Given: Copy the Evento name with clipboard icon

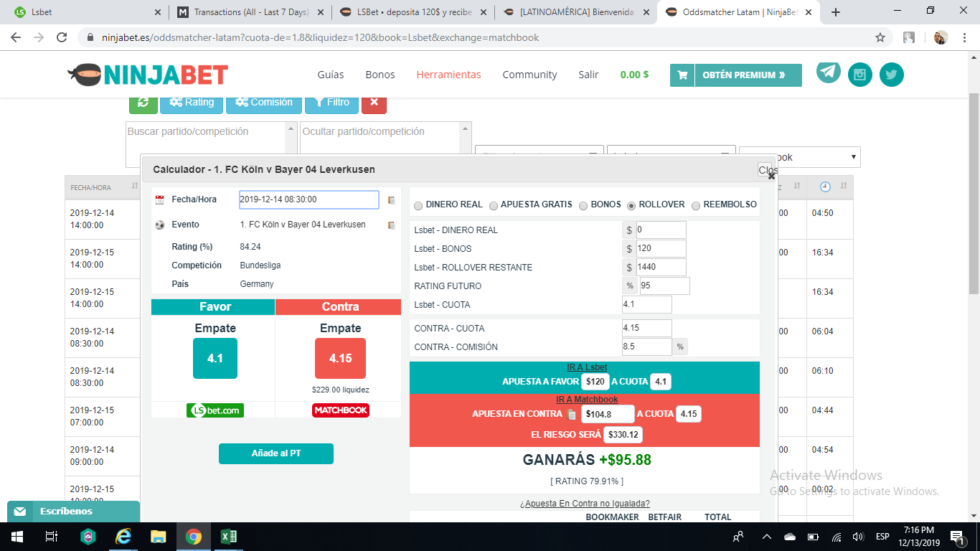Looking at the screenshot, I should [391, 225].
